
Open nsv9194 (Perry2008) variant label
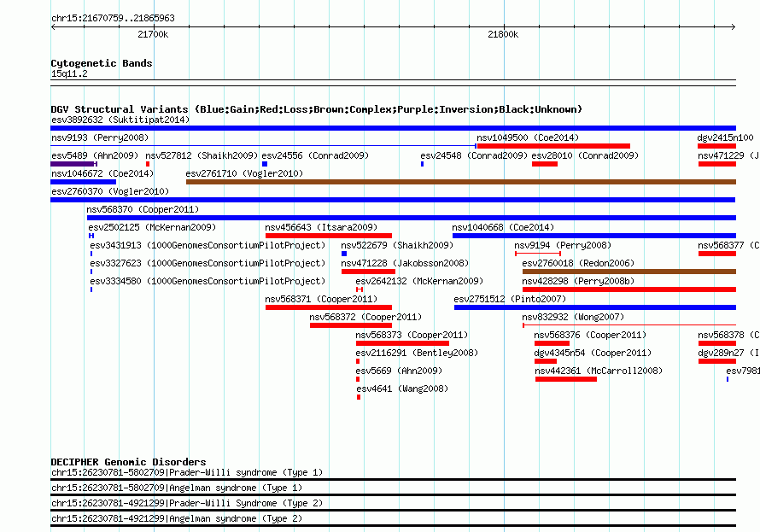click(x=563, y=245)
